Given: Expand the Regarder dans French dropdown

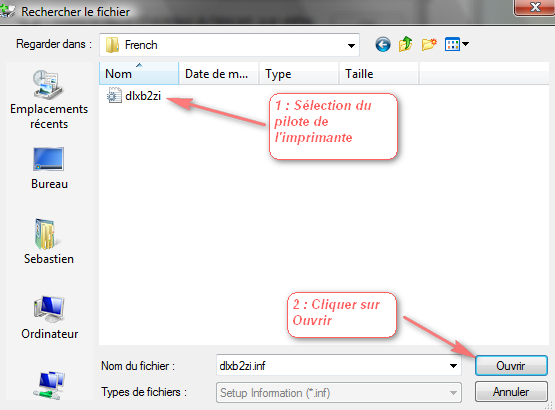Looking at the screenshot, I should [x=351, y=45].
